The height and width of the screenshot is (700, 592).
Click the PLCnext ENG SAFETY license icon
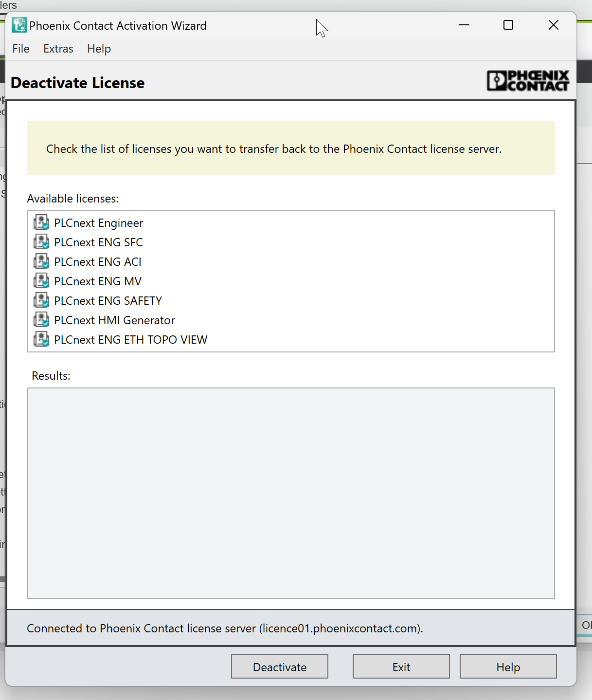click(x=41, y=300)
